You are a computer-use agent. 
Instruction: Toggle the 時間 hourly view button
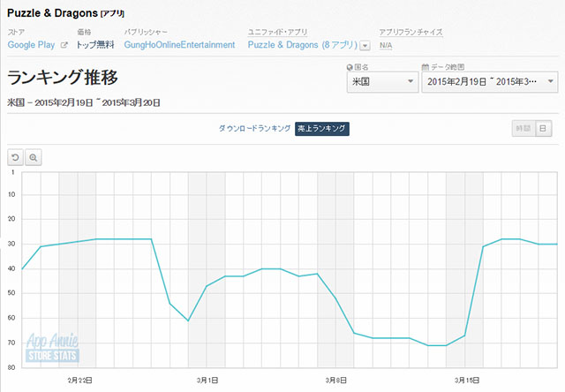pyautogui.click(x=524, y=129)
